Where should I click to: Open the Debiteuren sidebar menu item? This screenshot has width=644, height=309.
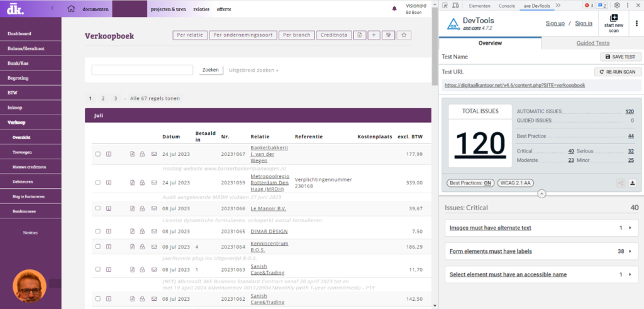pos(23,181)
